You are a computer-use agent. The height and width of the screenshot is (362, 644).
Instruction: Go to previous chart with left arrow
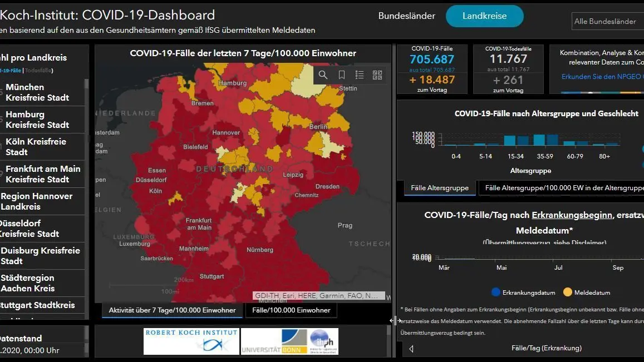pos(411,349)
